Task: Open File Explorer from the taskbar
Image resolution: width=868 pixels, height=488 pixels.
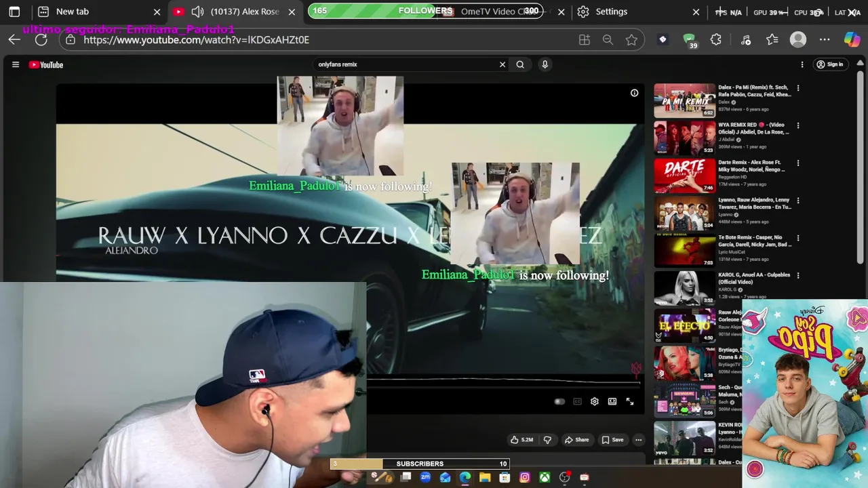Action: pos(485,478)
